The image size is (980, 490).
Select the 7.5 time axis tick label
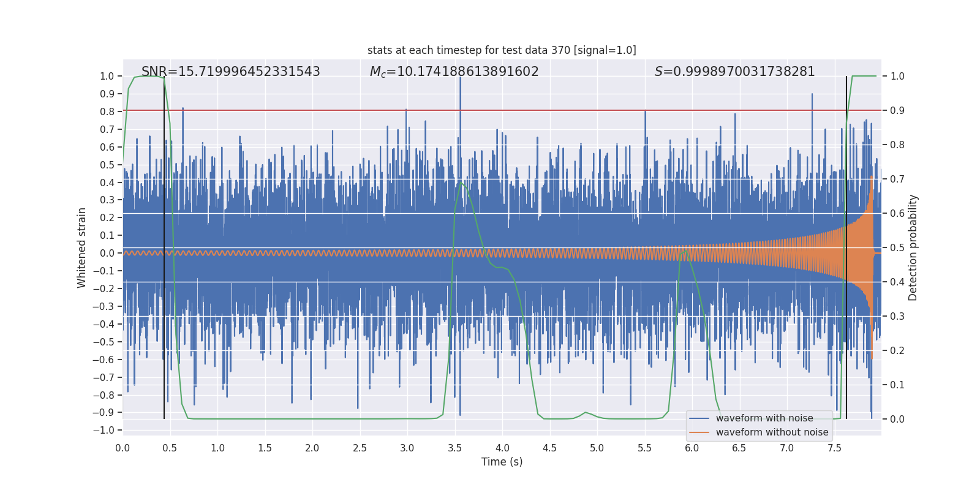(x=834, y=448)
